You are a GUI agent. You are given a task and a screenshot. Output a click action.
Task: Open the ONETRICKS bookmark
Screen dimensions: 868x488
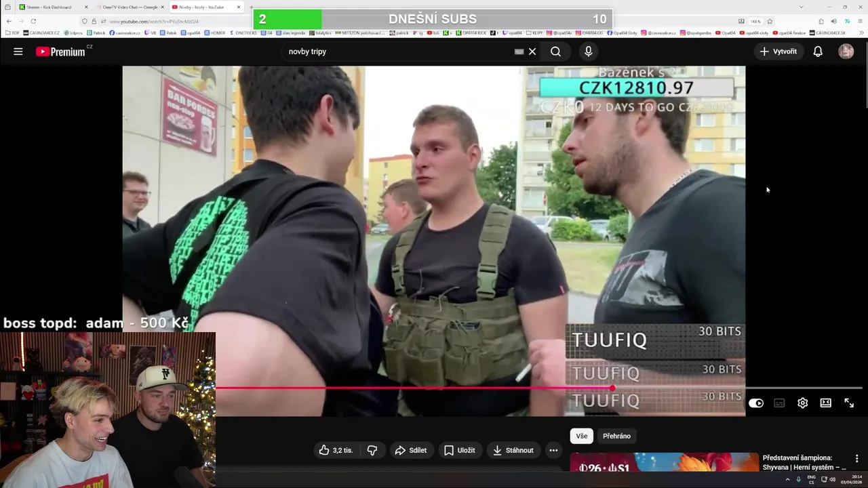(x=243, y=33)
